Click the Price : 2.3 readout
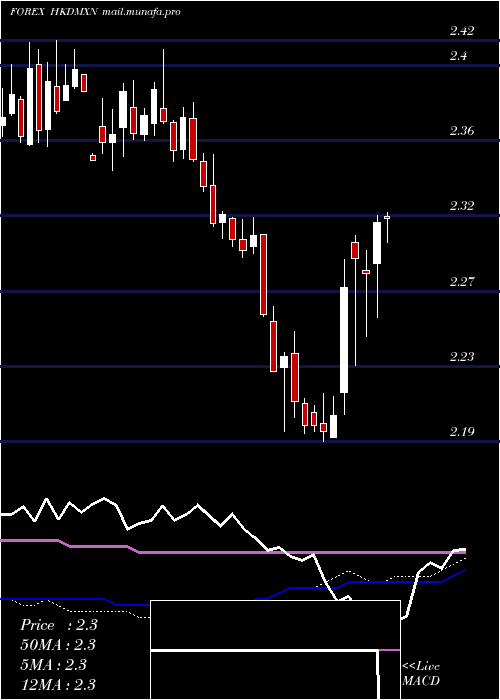 tap(59, 625)
